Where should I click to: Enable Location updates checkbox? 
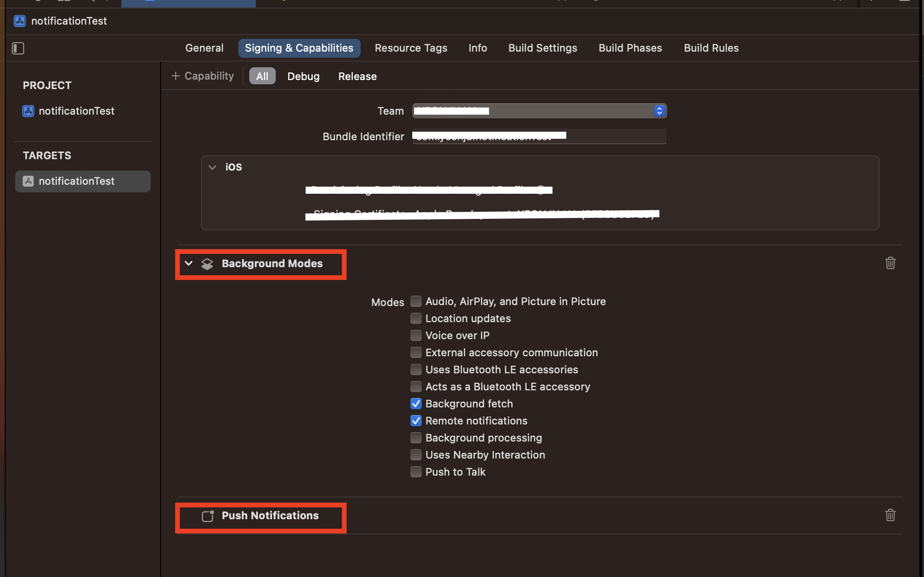[x=416, y=318]
